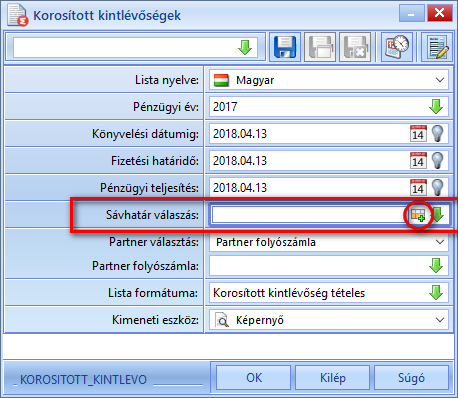
Task: Click the Kilép button
Action: (333, 378)
